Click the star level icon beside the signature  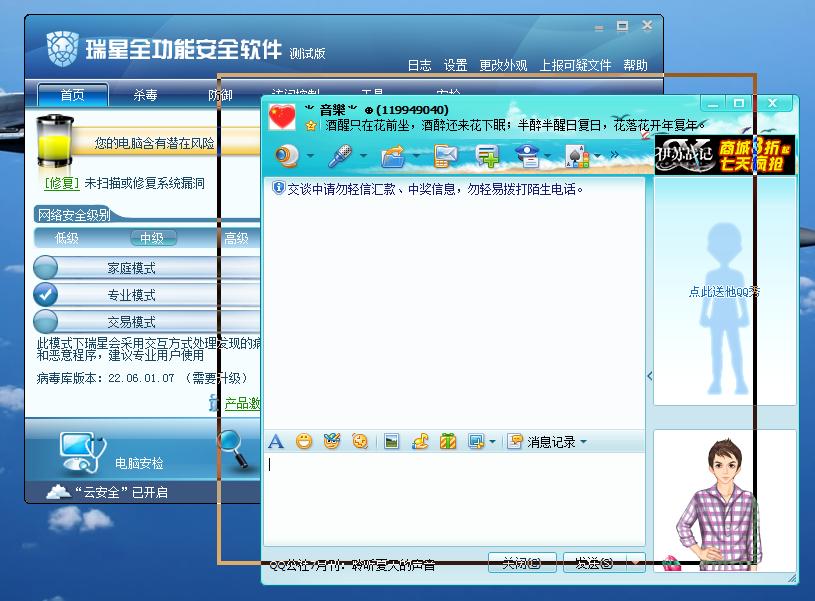point(311,125)
